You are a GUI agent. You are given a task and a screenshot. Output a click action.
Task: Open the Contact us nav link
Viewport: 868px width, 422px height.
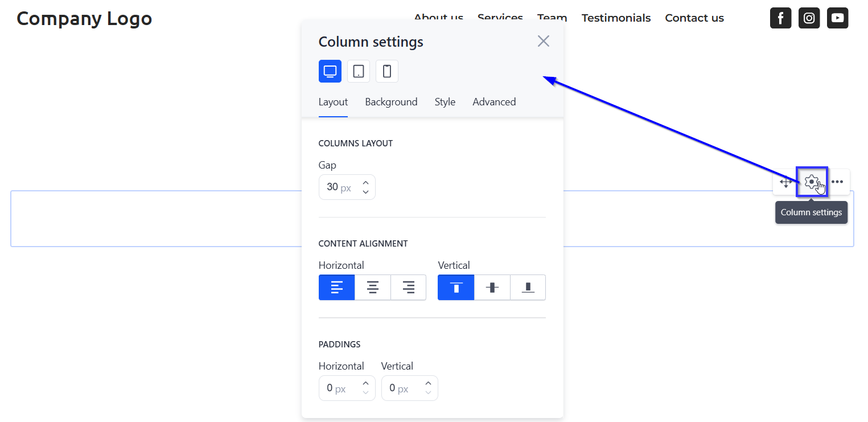coord(694,18)
